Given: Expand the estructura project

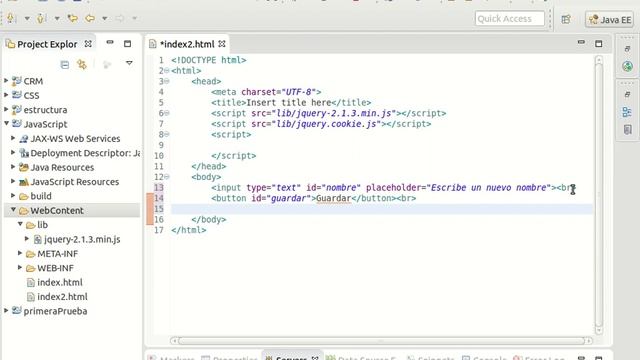Looking at the screenshot, I should tap(6, 109).
